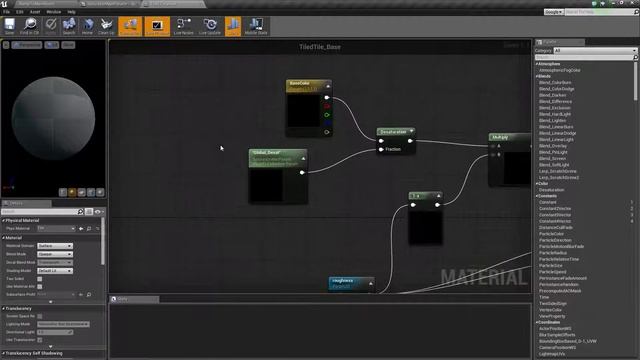Click the Show viewport button
The image size is (640, 360).
(x=68, y=45)
